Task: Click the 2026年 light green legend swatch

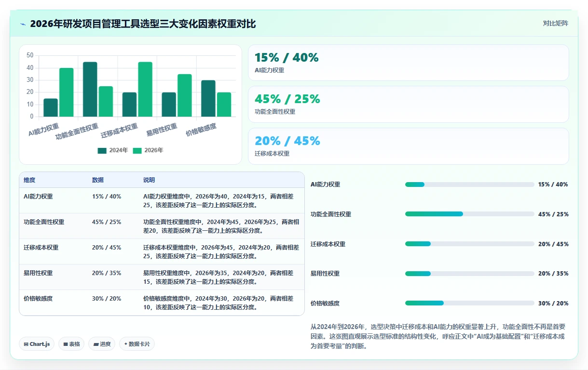Action: pyautogui.click(x=137, y=150)
